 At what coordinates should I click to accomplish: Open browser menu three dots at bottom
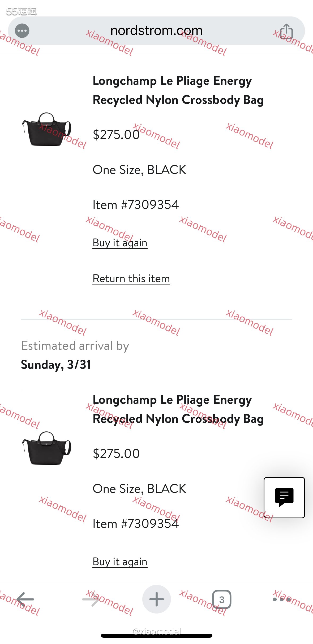tap(282, 599)
